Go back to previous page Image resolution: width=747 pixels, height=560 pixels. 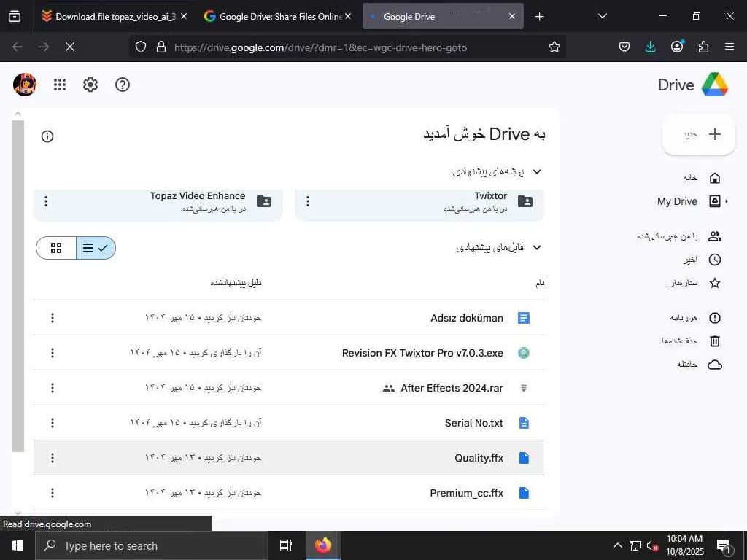point(18,47)
